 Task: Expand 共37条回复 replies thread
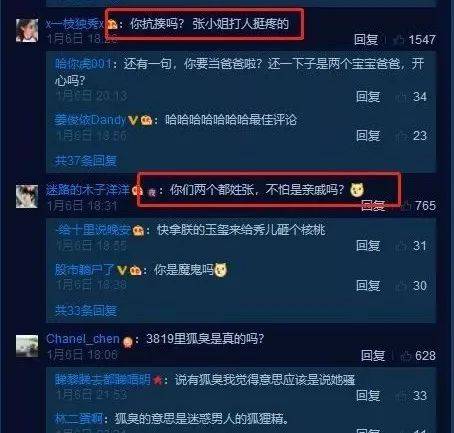pyautogui.click(x=86, y=161)
